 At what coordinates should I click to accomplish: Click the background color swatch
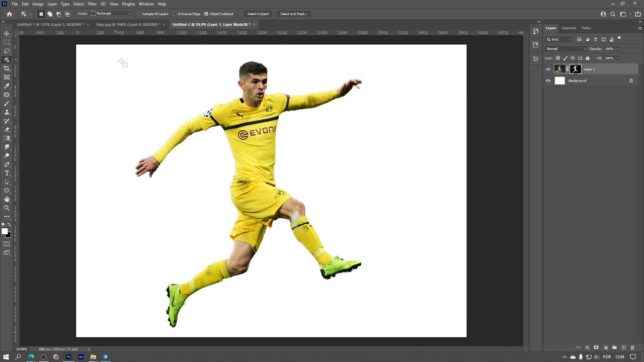9,235
